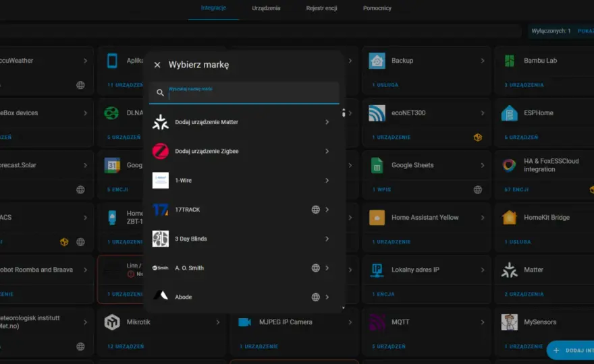Viewport: 594px width, 364px height.
Task: Choose 17TRACK brand name
Action: click(187, 210)
